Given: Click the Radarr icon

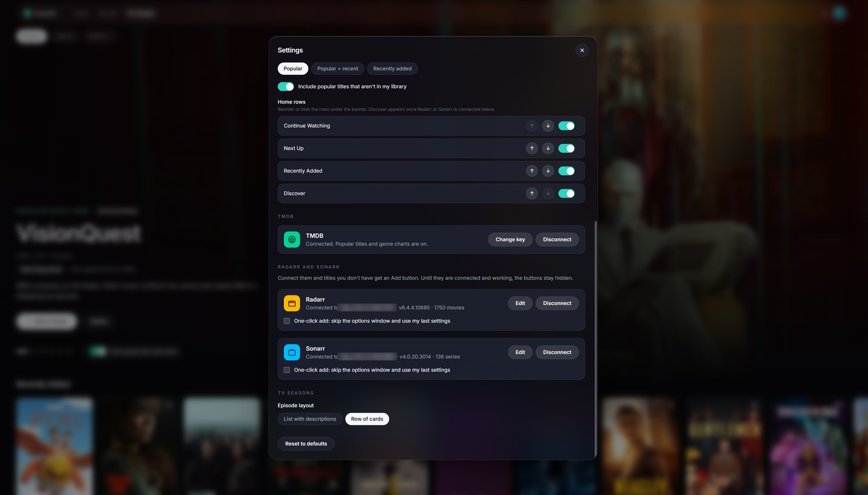Looking at the screenshot, I should (x=292, y=304).
